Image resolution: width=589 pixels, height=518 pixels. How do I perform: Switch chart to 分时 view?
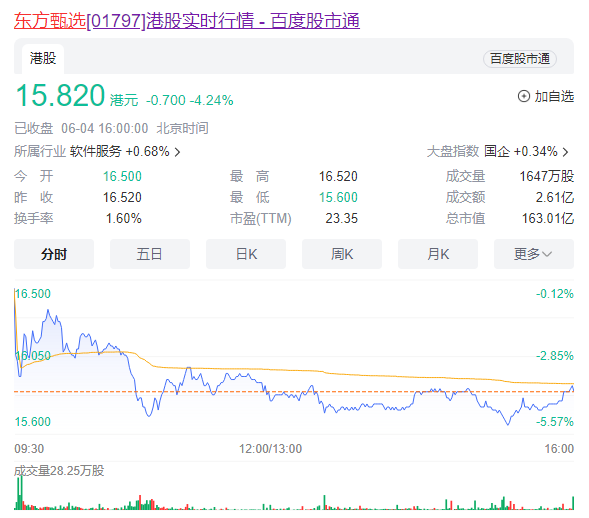(x=54, y=254)
